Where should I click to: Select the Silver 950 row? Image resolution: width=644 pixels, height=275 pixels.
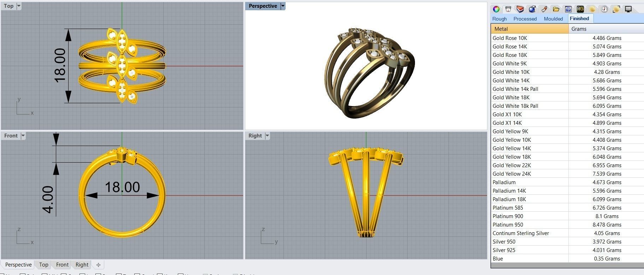pos(567,241)
